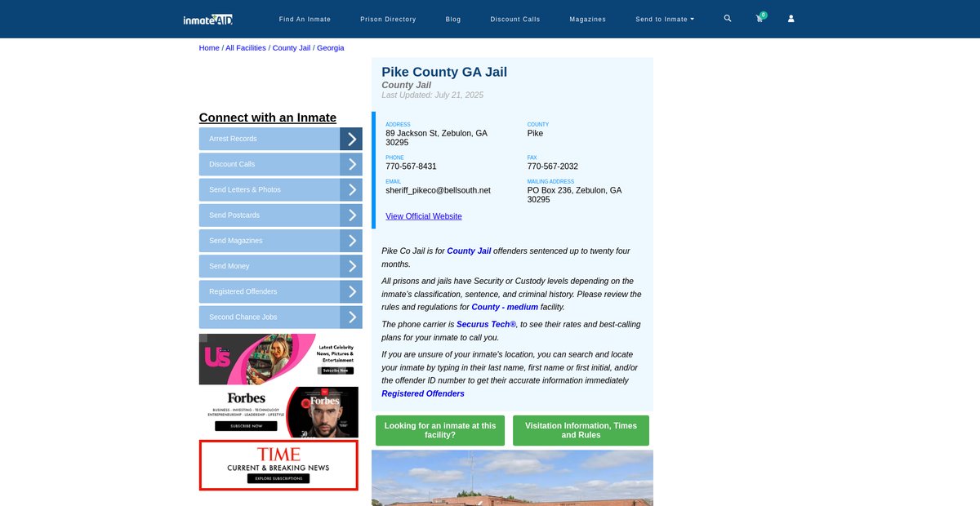Select Discount Calls sidebar button
980x506 pixels.
click(269, 164)
